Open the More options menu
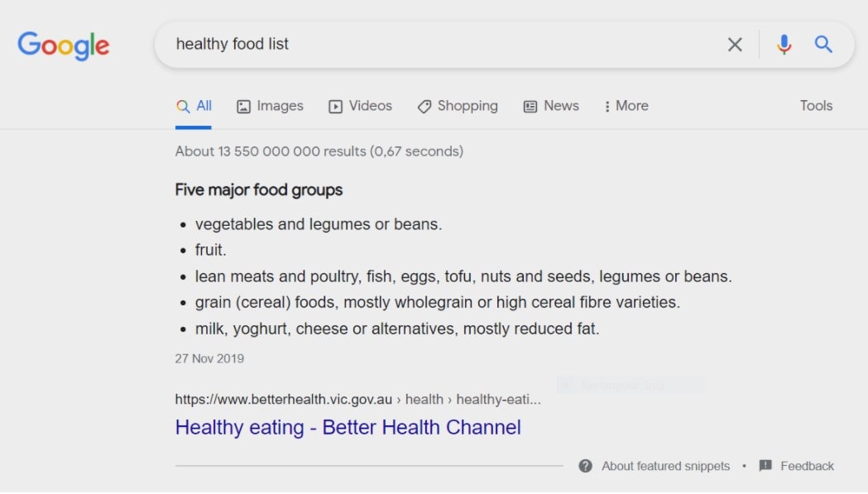 (626, 106)
